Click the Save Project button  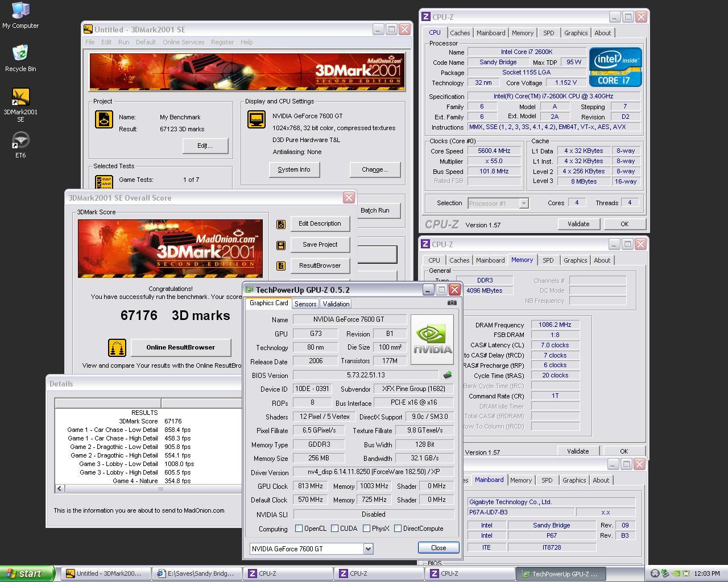(x=320, y=244)
